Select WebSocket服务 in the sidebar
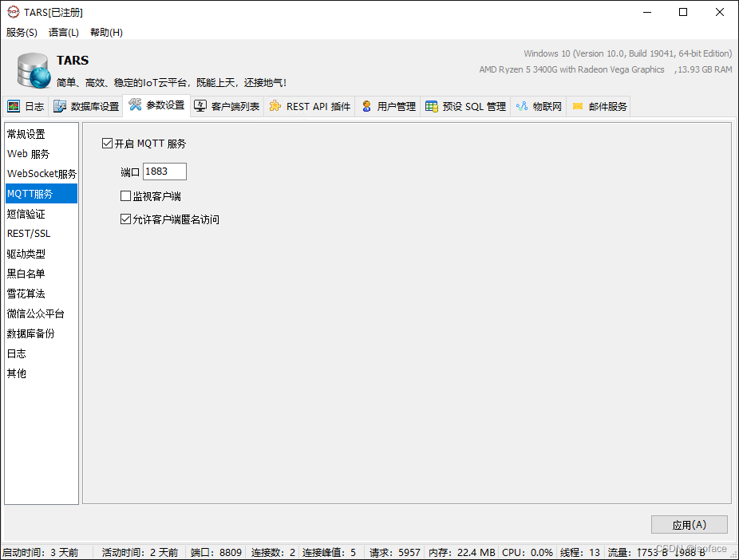The image size is (739, 560). click(41, 174)
